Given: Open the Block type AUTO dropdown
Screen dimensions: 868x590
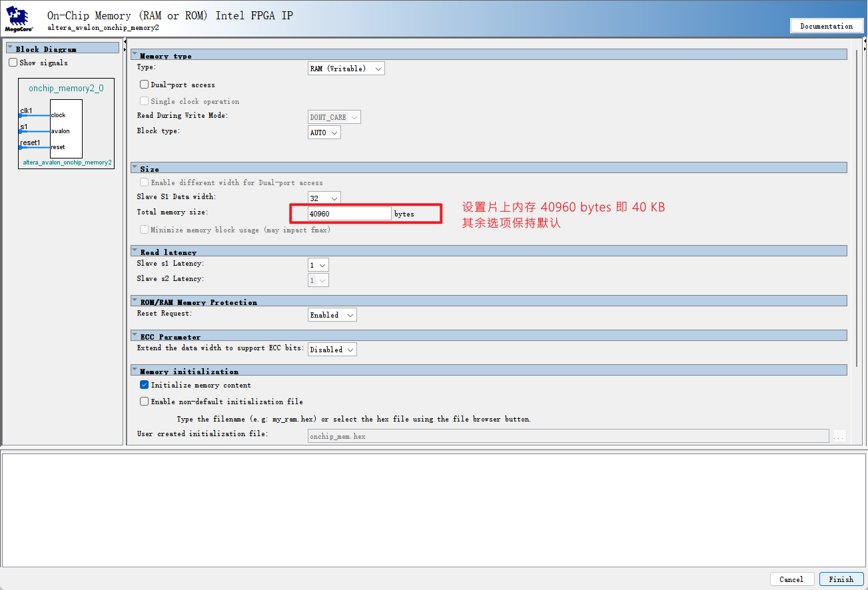Looking at the screenshot, I should (324, 133).
